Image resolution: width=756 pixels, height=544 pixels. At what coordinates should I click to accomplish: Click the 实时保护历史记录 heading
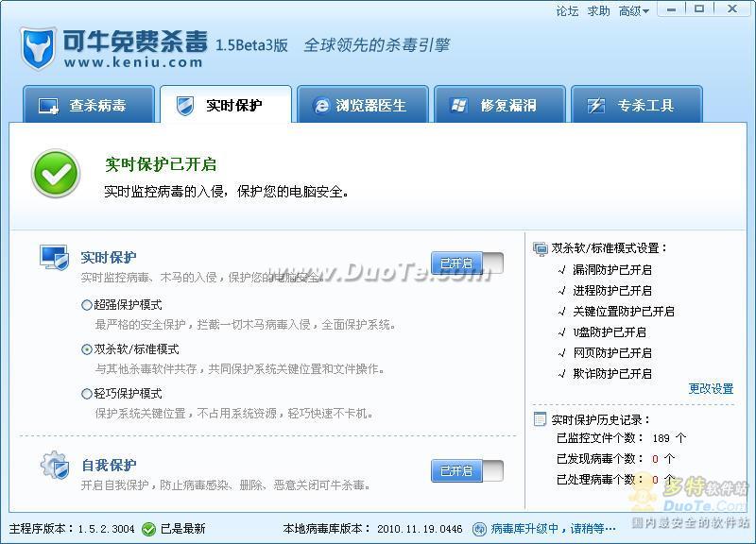pos(600,419)
